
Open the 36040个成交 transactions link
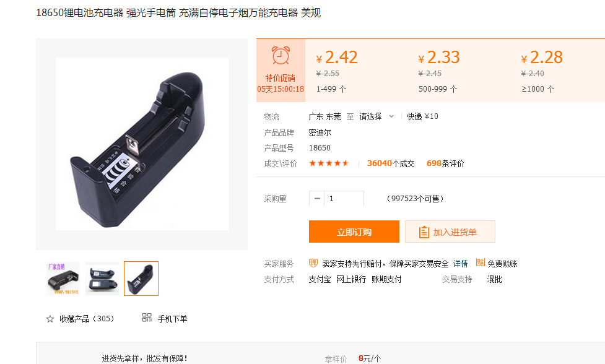[391, 163]
